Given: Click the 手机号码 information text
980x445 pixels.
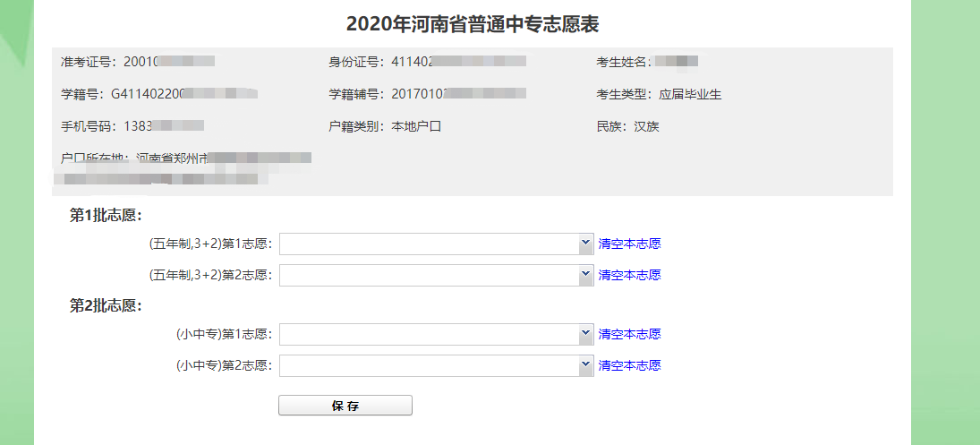Looking at the screenshot, I should [x=132, y=126].
